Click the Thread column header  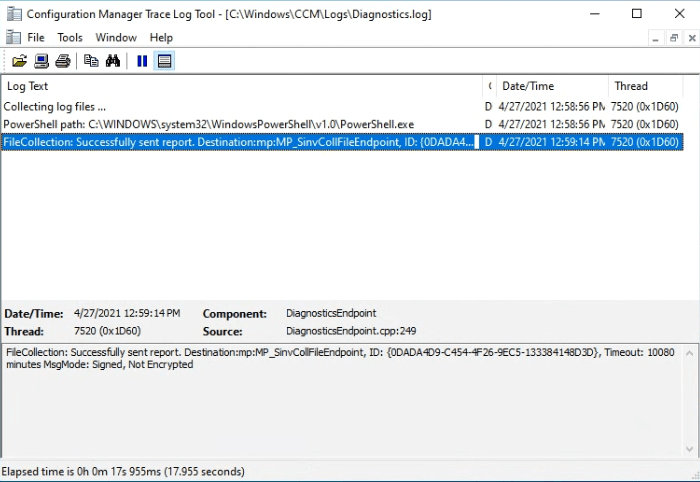point(645,86)
